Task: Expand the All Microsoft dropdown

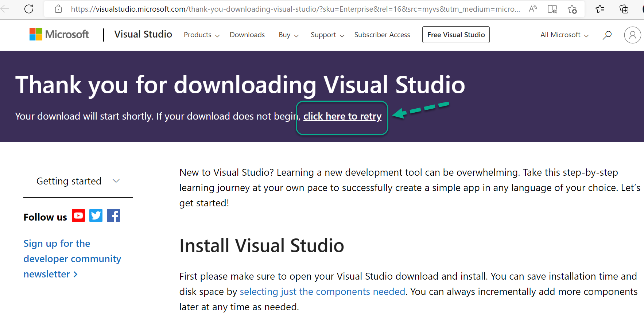Action: point(564,35)
